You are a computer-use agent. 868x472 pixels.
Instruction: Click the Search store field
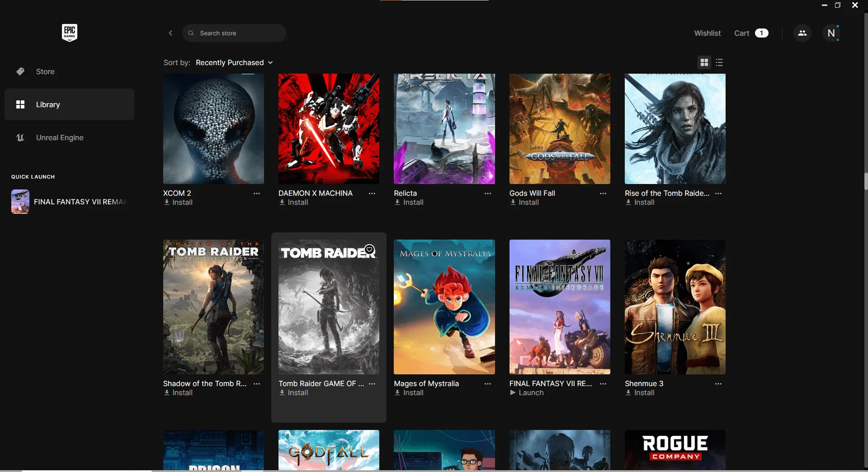pos(234,33)
